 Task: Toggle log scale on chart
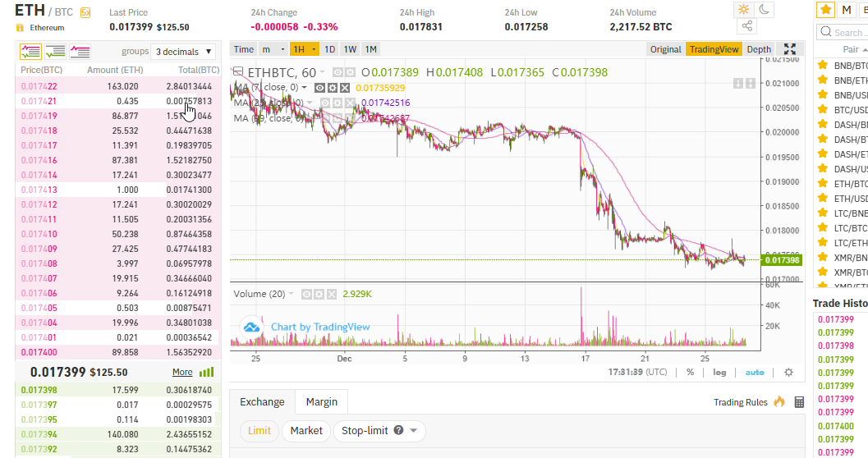coord(719,372)
